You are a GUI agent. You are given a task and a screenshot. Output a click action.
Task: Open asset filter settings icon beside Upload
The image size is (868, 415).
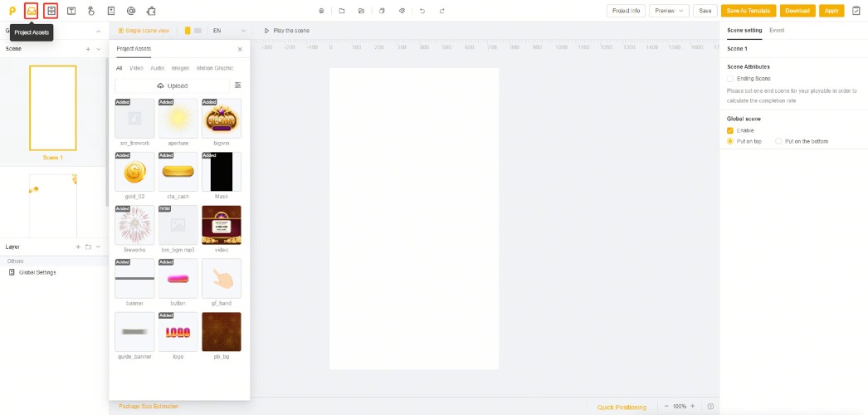pos(237,85)
